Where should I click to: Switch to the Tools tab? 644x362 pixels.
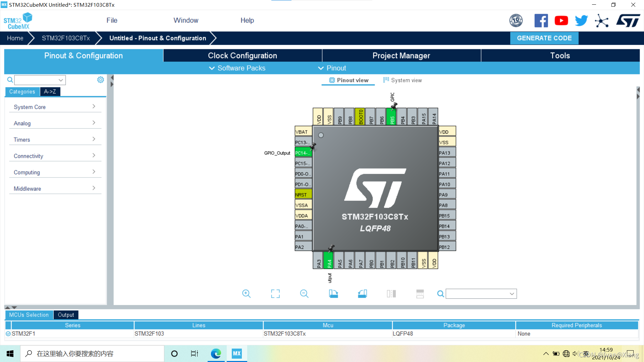pyautogui.click(x=560, y=56)
